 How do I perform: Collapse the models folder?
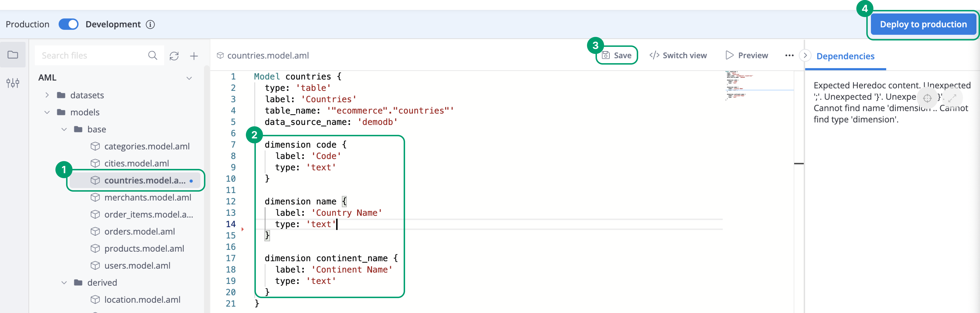pyautogui.click(x=47, y=112)
